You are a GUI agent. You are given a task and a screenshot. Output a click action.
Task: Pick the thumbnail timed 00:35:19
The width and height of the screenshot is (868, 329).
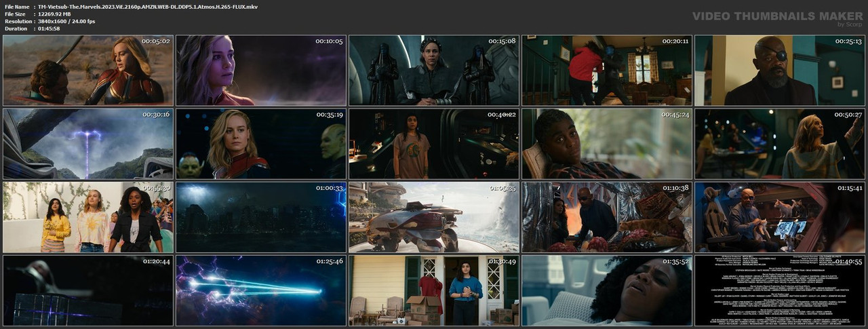pyautogui.click(x=260, y=144)
